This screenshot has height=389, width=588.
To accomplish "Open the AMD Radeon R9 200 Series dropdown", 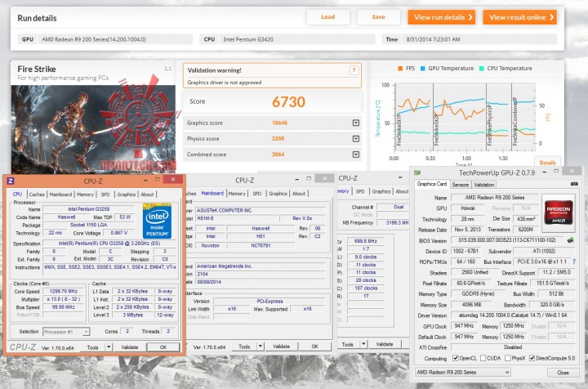I will point(463,372).
